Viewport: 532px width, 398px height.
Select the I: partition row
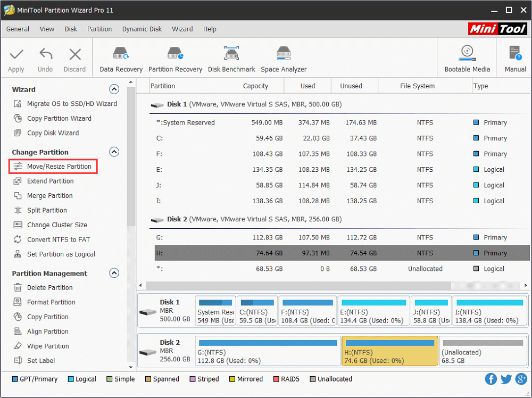[342, 201]
